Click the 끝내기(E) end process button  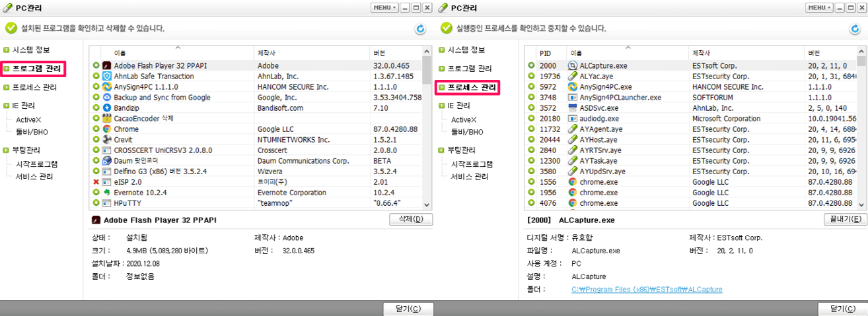click(845, 219)
